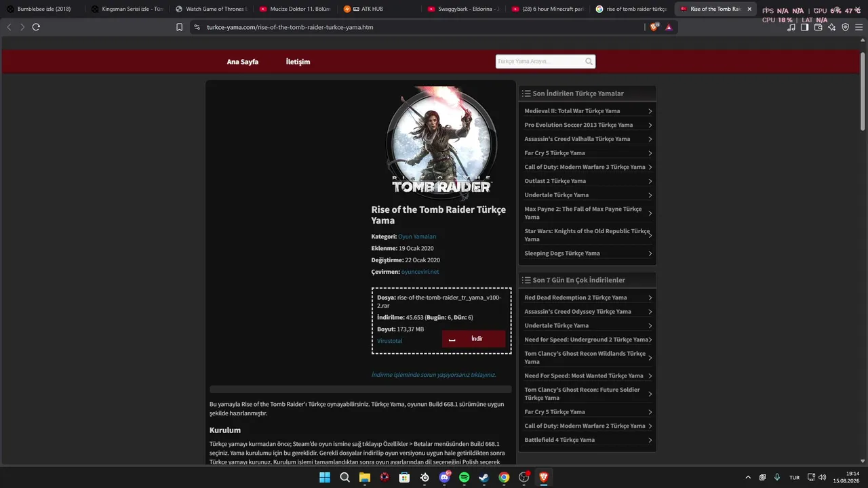Click chevron beside Red Dead Redemption 2 Türkçe Yama

650,298
